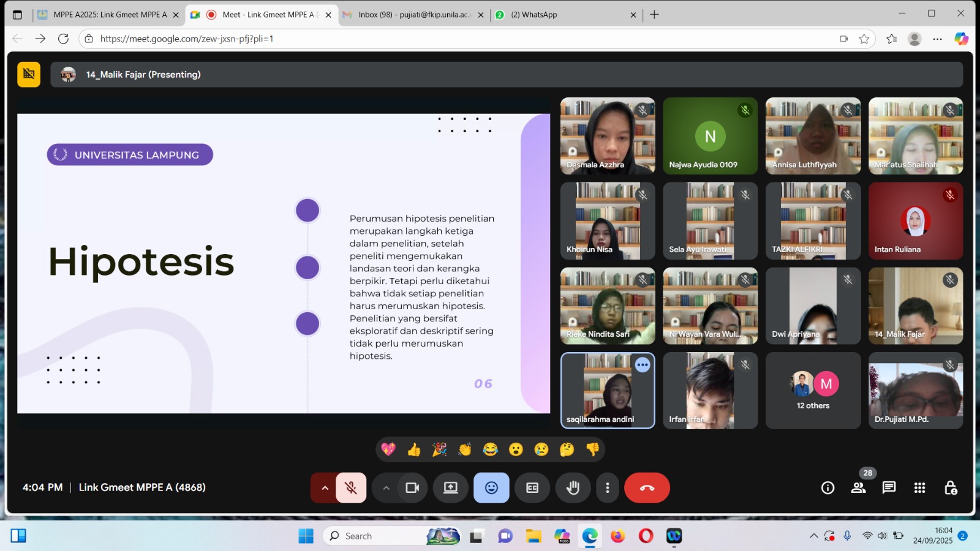Show the people participants list
980x551 pixels.
[x=859, y=488]
